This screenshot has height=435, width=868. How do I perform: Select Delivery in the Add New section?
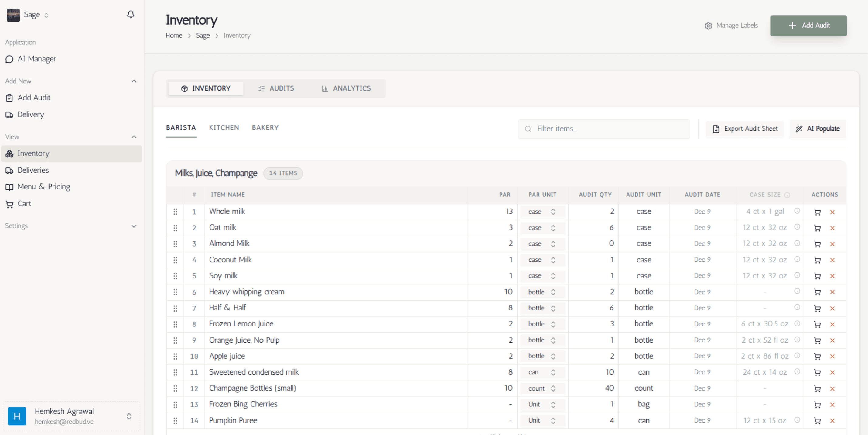pos(31,114)
